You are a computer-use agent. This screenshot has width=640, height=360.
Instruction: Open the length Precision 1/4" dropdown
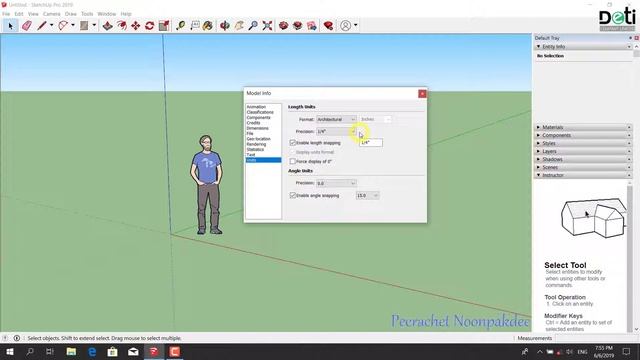point(336,131)
